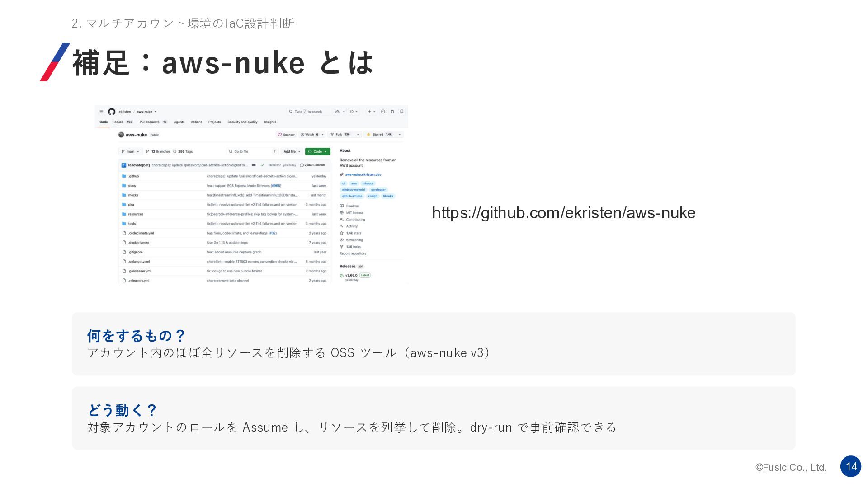Focus the Go to file input
Image resolution: width=868 pixels, height=488 pixels.
coord(252,152)
